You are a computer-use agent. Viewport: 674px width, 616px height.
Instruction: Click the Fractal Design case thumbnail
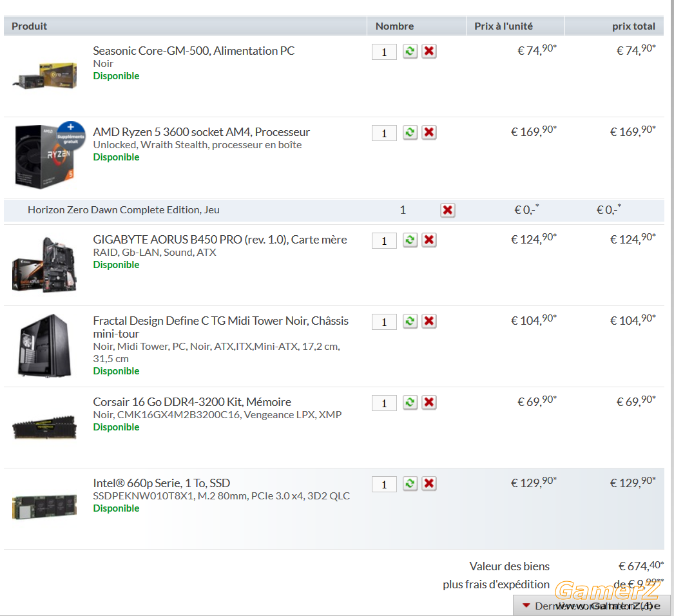coord(44,345)
